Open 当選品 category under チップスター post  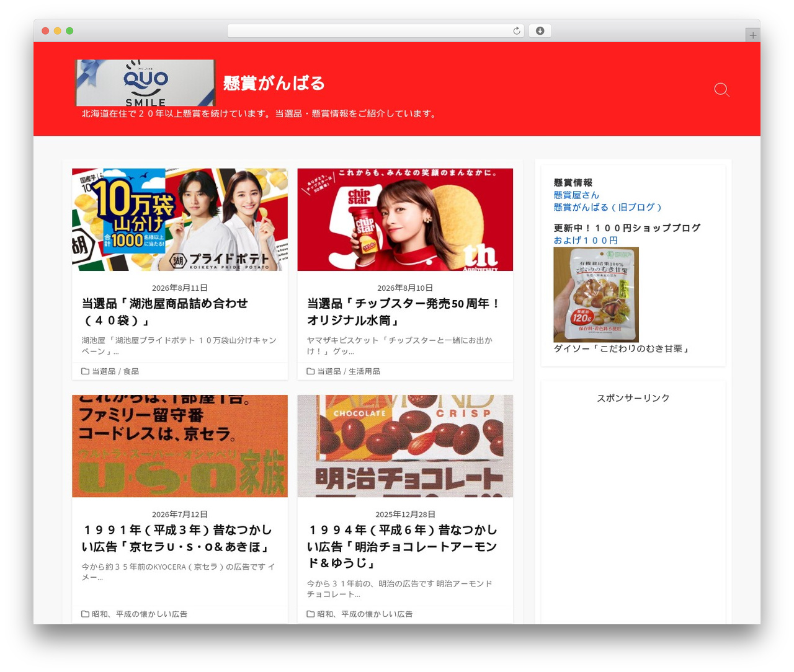pyautogui.click(x=329, y=371)
